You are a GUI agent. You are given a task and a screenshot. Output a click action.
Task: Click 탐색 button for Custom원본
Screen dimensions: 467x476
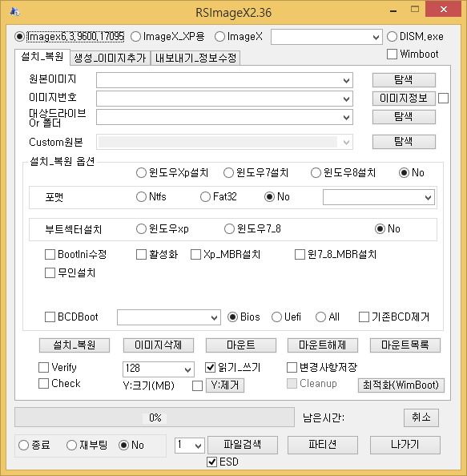click(404, 142)
